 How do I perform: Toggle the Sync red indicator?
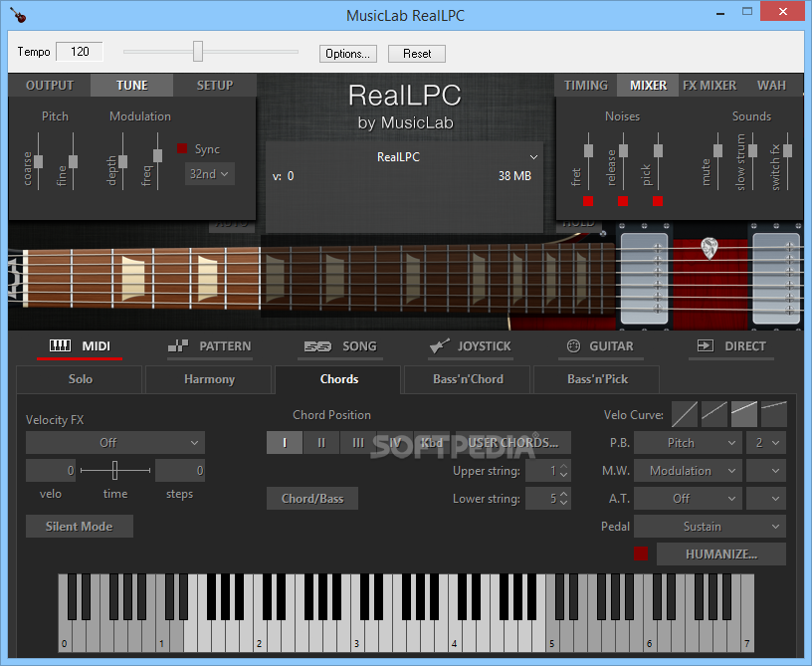[182, 148]
